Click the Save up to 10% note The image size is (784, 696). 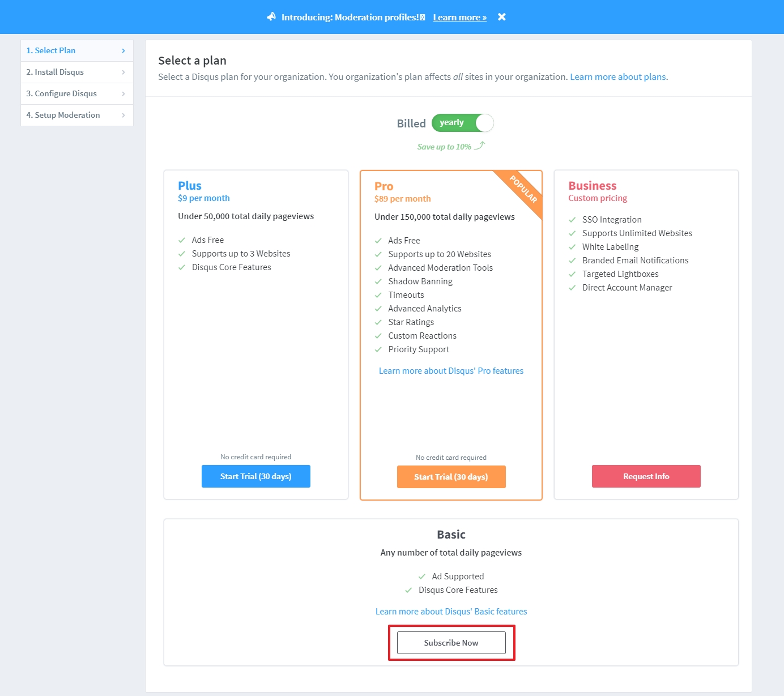tap(445, 147)
